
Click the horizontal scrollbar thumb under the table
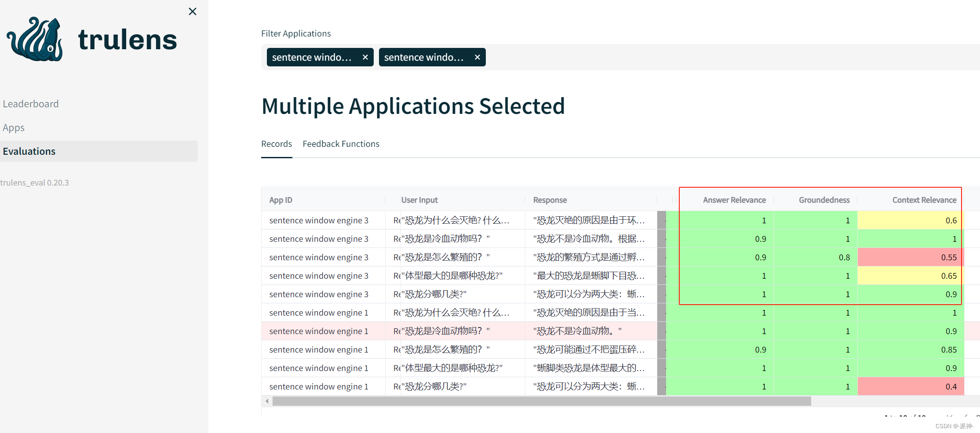point(542,401)
